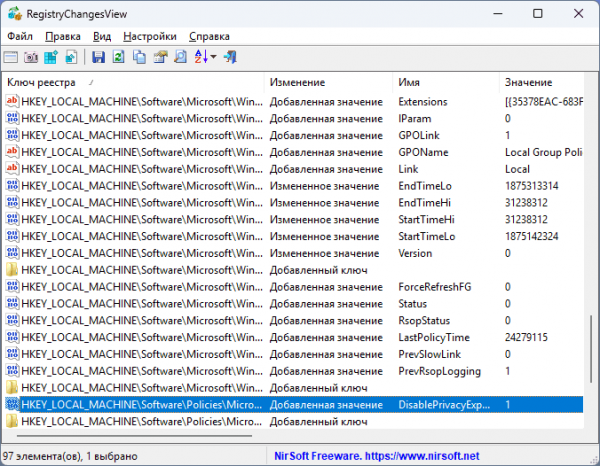This screenshot has width=600, height=466.
Task: Click the binary icon of the EndTimeLo row
Action: click(x=12, y=186)
